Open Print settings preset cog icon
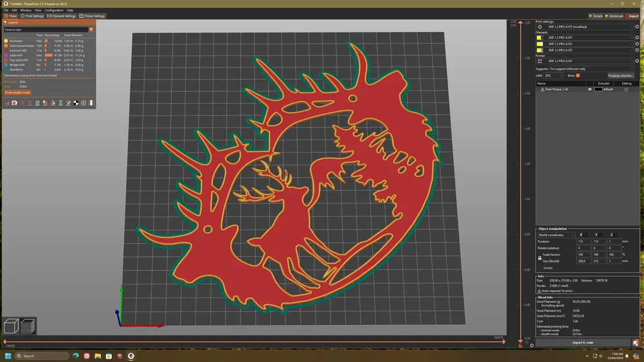This screenshot has height=362, width=644. pos(637,27)
